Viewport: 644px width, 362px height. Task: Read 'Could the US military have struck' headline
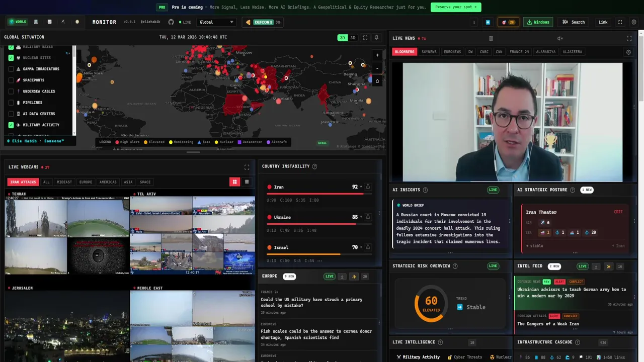pos(311,302)
